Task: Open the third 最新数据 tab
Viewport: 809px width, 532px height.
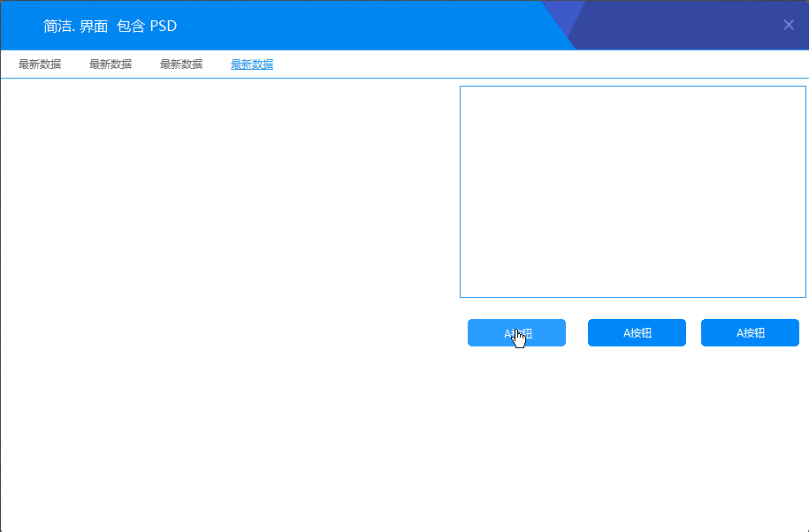Action: coord(180,64)
